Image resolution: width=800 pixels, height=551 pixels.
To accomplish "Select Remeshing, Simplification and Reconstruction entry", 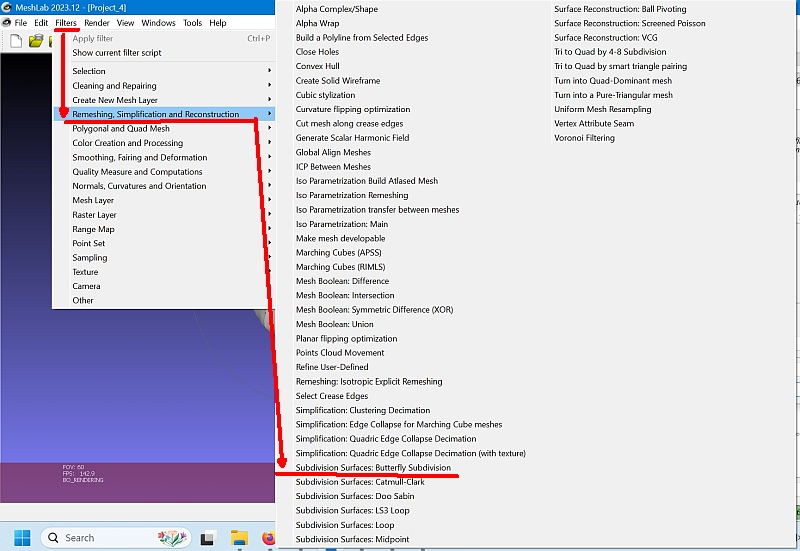I will tap(163, 114).
